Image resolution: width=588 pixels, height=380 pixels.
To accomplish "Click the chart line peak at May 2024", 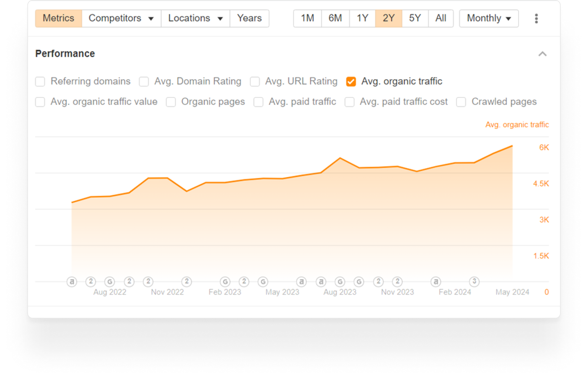I will click(x=512, y=146).
